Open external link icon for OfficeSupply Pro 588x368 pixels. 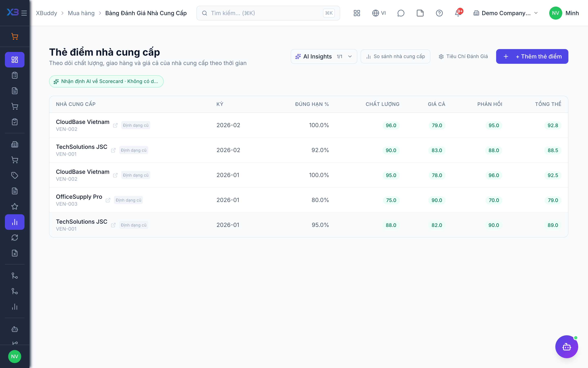(108, 200)
